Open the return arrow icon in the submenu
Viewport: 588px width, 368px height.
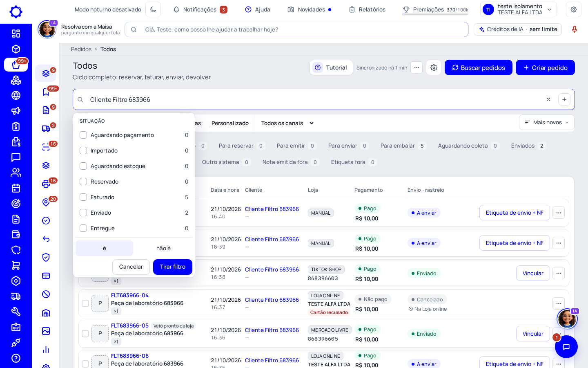(46, 239)
